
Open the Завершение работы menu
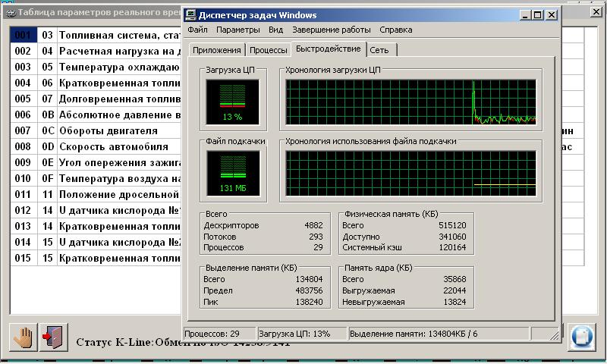coord(331,30)
